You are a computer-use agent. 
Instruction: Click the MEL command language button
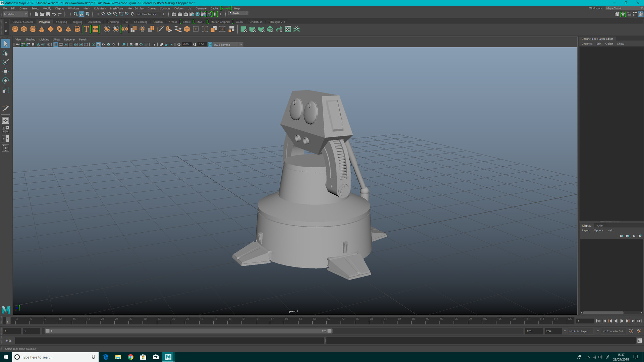(9, 341)
